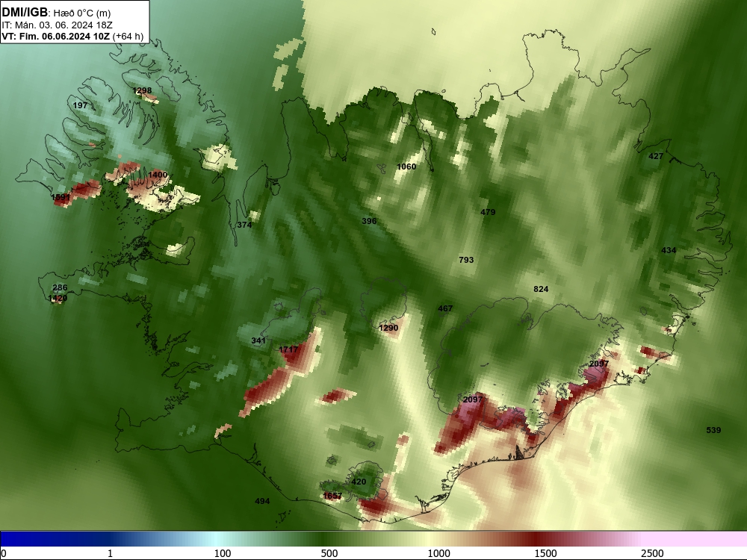Image resolution: width=747 pixels, height=560 pixels.
Task: Select the initial time line "IT: Mán. 03. 06. 2024 18Z"
Action: point(58,25)
